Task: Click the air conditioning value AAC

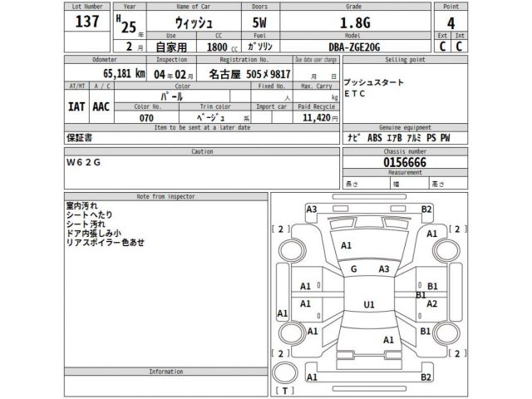Action: [101, 106]
